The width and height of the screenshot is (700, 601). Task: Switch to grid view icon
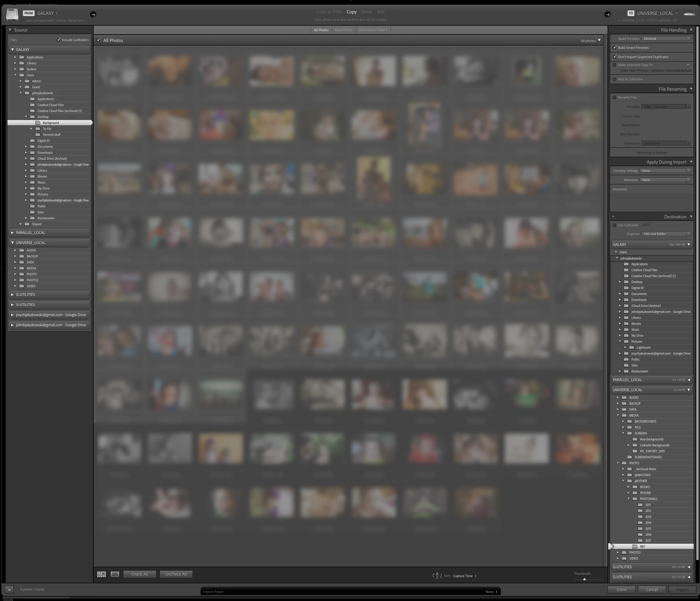(101, 574)
